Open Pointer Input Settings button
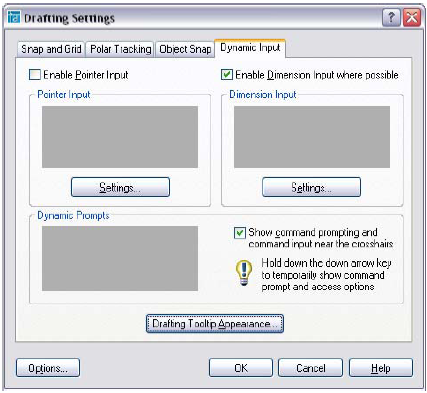Viewport: 427px width, 393px height. [x=120, y=187]
